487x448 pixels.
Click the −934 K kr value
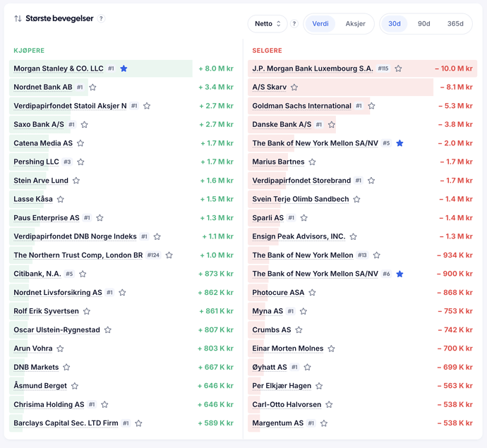point(455,255)
